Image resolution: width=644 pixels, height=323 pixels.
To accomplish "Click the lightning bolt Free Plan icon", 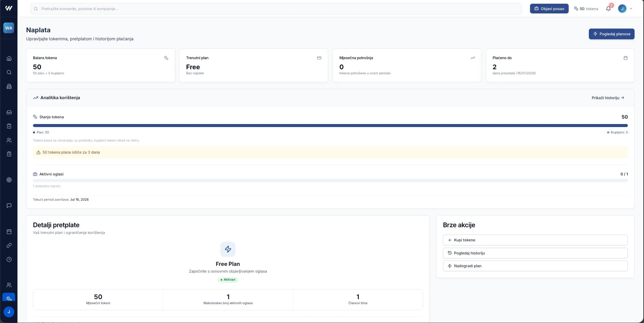I will (228, 249).
